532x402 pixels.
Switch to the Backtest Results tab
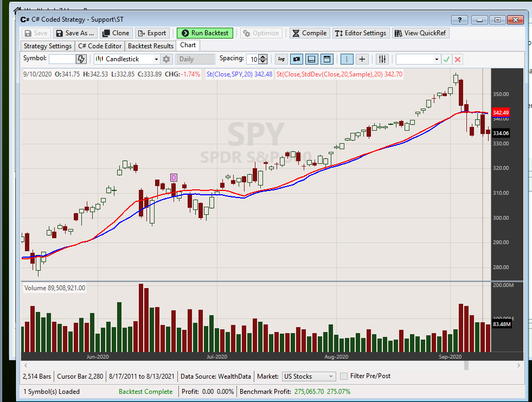151,46
